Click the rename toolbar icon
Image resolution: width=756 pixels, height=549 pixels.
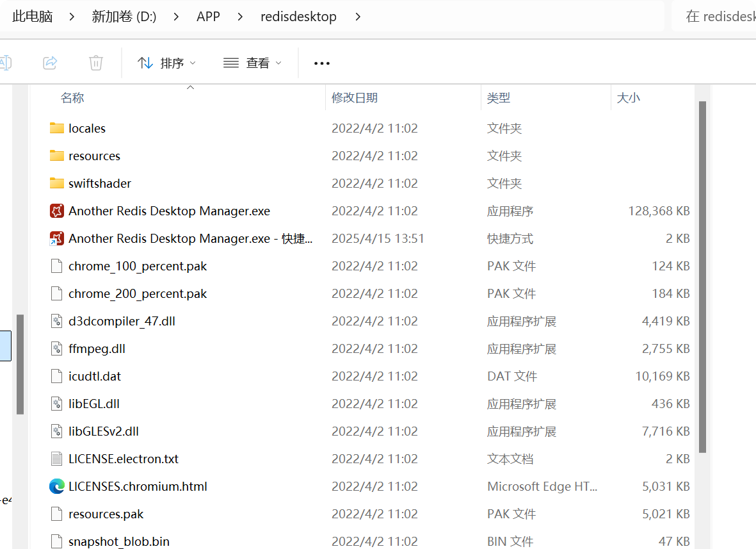pos(6,63)
